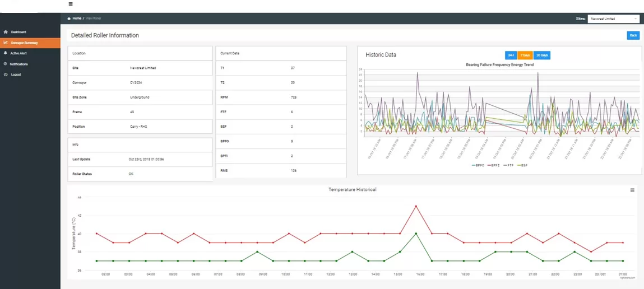Click the Notifications clock icon

click(5, 64)
